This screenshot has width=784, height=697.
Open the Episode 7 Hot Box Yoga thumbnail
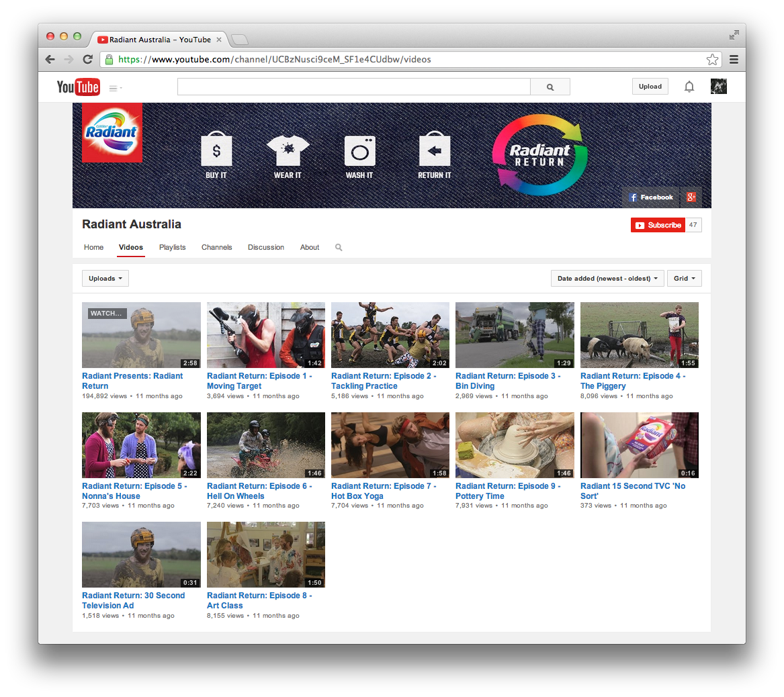click(390, 445)
